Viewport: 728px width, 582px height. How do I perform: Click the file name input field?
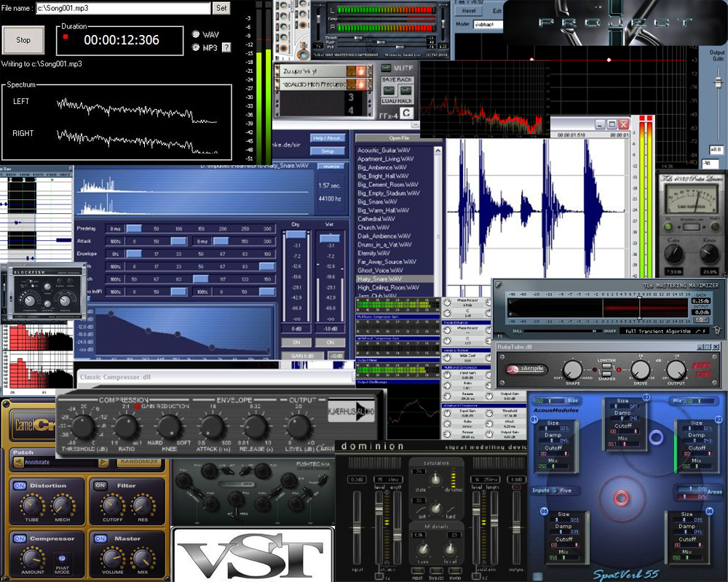123,8
